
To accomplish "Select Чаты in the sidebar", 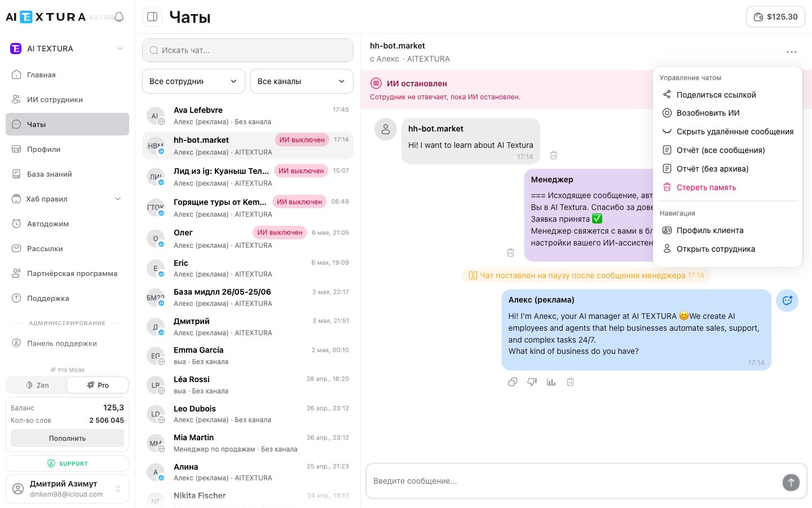I will [67, 124].
